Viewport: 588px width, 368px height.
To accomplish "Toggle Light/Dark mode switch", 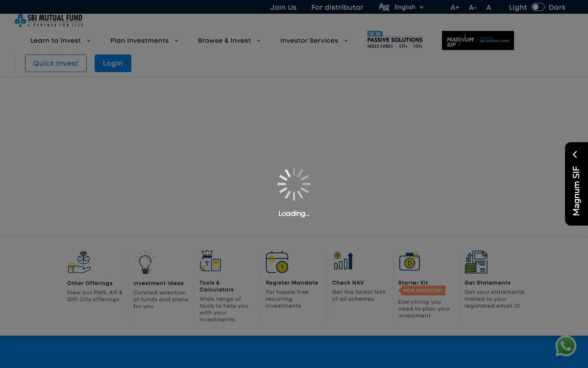I will [538, 7].
